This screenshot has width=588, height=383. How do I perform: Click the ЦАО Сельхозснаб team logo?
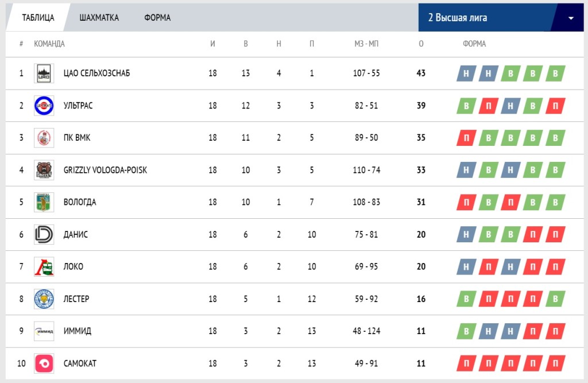click(x=44, y=73)
